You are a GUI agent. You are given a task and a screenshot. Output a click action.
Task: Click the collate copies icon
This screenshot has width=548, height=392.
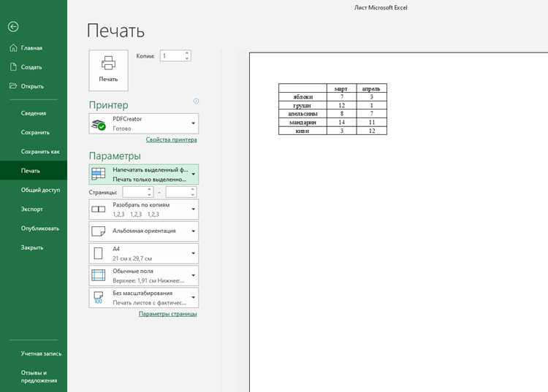(x=98, y=209)
